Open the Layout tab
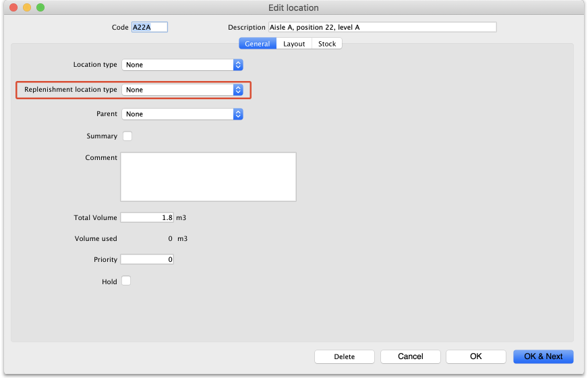Image resolution: width=588 pixels, height=378 pixels. pyautogui.click(x=294, y=44)
